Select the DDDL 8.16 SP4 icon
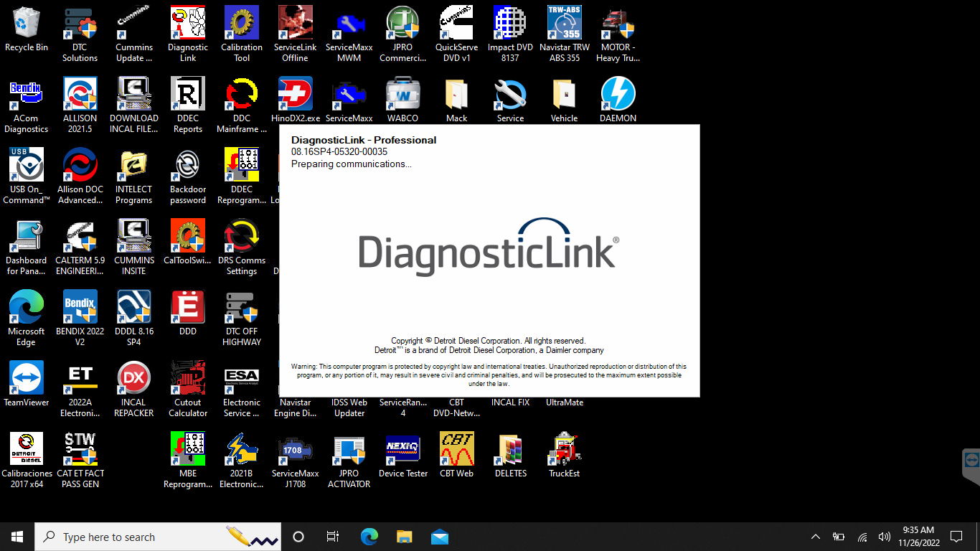This screenshot has height=551, width=980. tap(134, 308)
